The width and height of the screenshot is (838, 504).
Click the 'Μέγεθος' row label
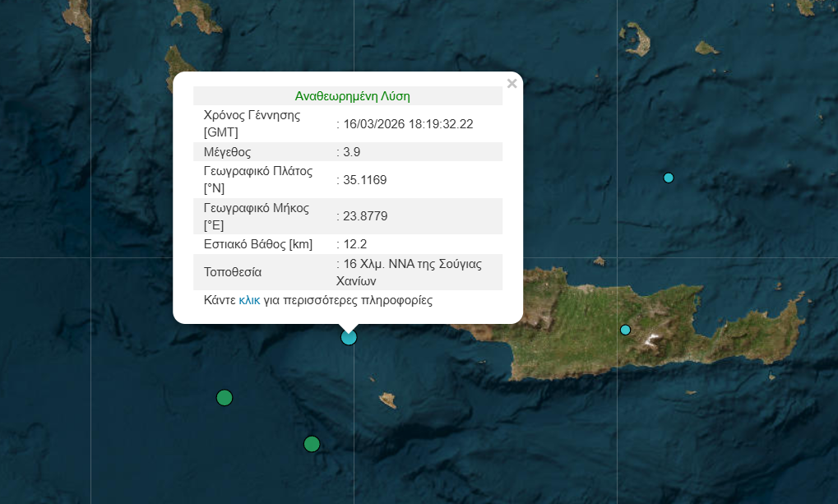point(227,152)
